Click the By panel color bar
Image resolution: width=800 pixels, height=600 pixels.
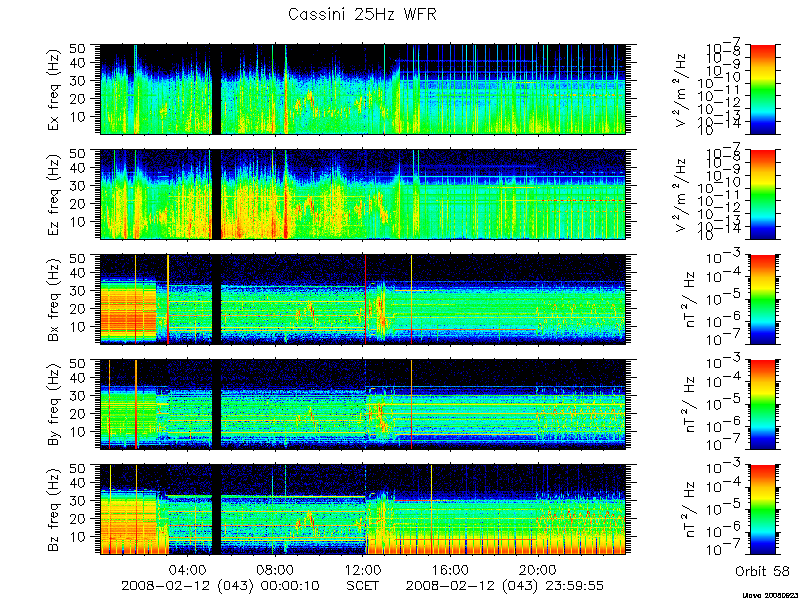click(x=762, y=405)
